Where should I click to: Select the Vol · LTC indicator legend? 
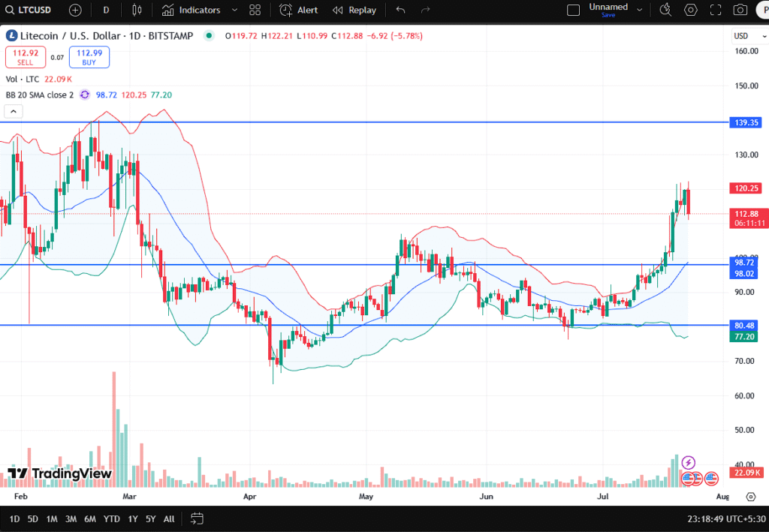[x=23, y=79]
